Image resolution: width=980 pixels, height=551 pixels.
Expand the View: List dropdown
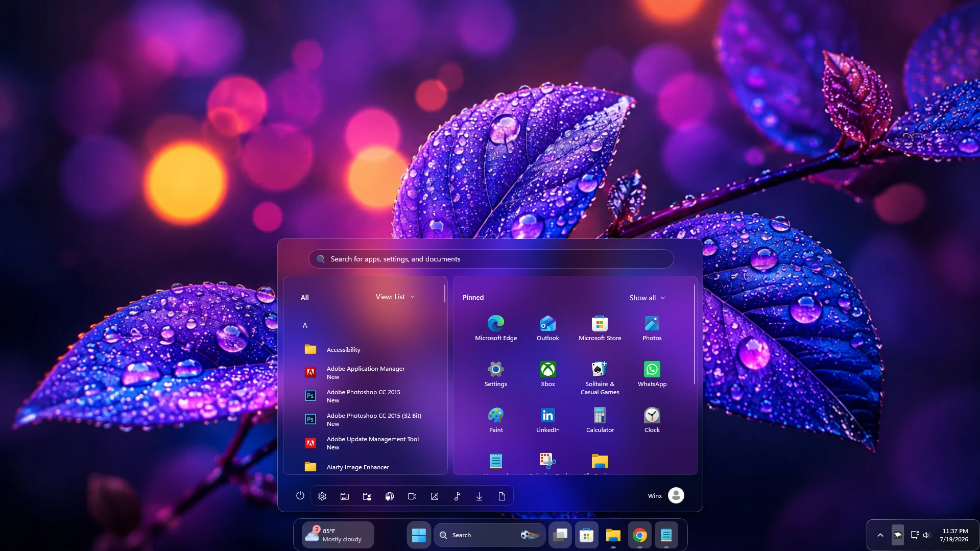395,297
